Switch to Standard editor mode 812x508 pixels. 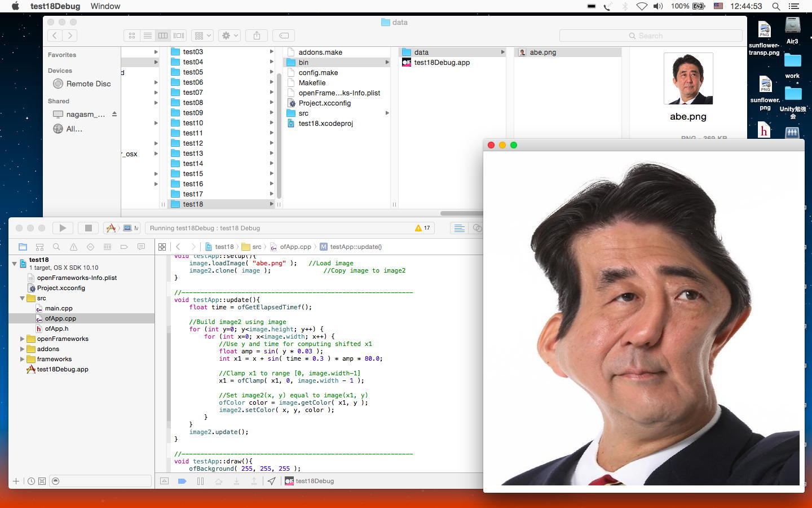459,228
